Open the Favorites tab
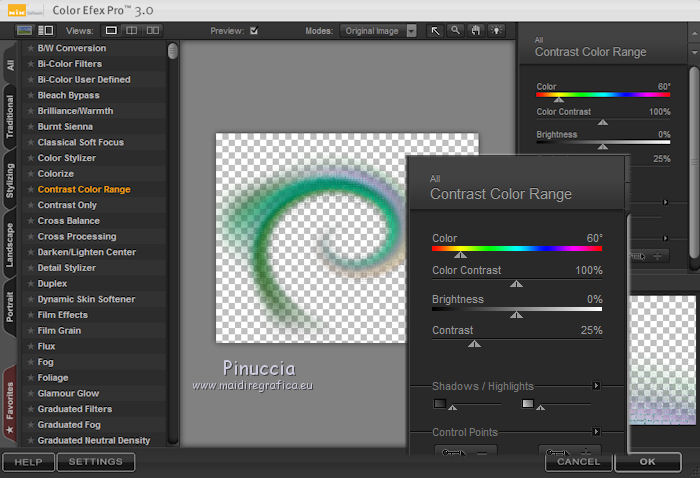The width and height of the screenshot is (700, 478). [x=10, y=406]
